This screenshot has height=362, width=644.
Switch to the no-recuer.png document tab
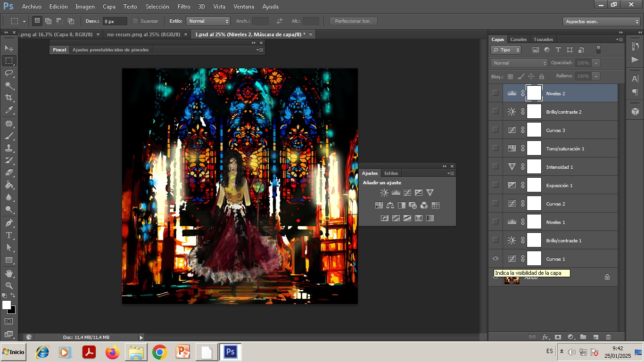point(144,34)
